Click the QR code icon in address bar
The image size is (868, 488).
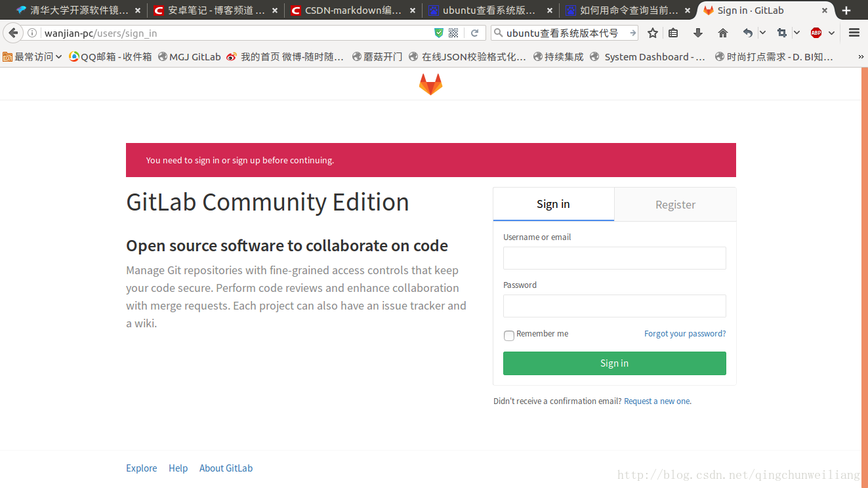[453, 33]
